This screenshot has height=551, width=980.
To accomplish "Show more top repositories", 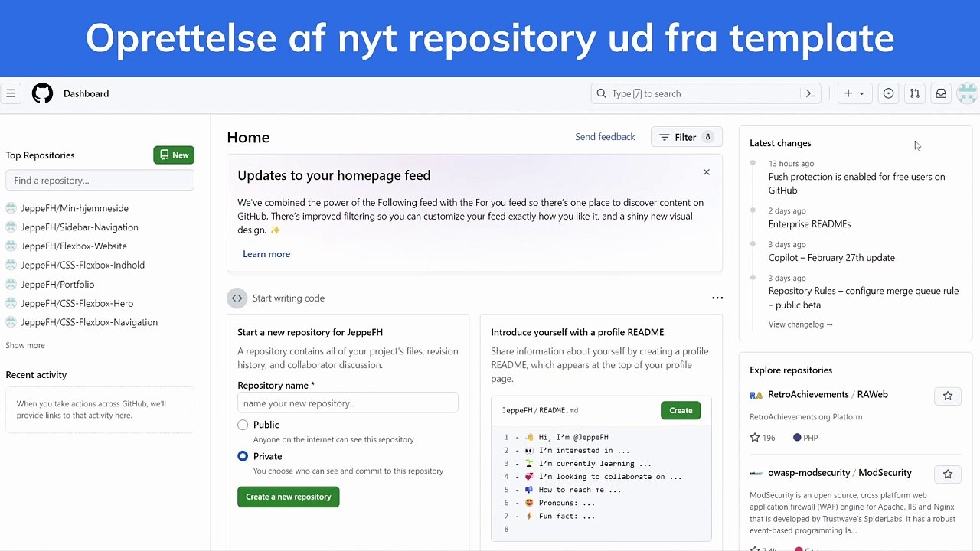I will click(25, 345).
